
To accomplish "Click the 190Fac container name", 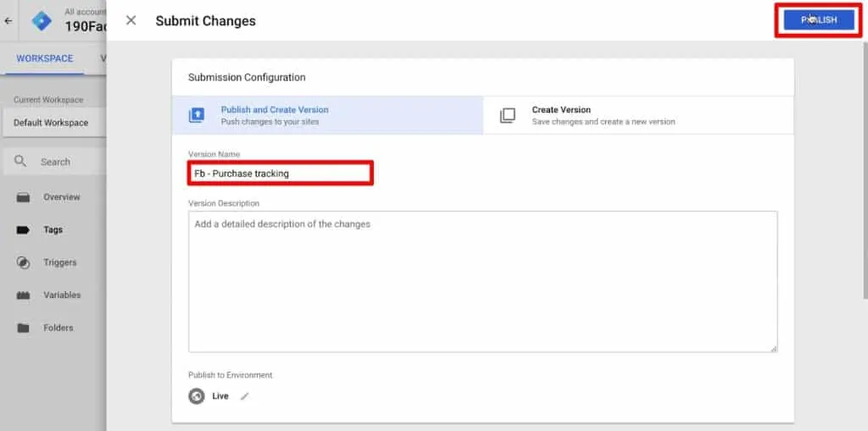I will tap(86, 26).
